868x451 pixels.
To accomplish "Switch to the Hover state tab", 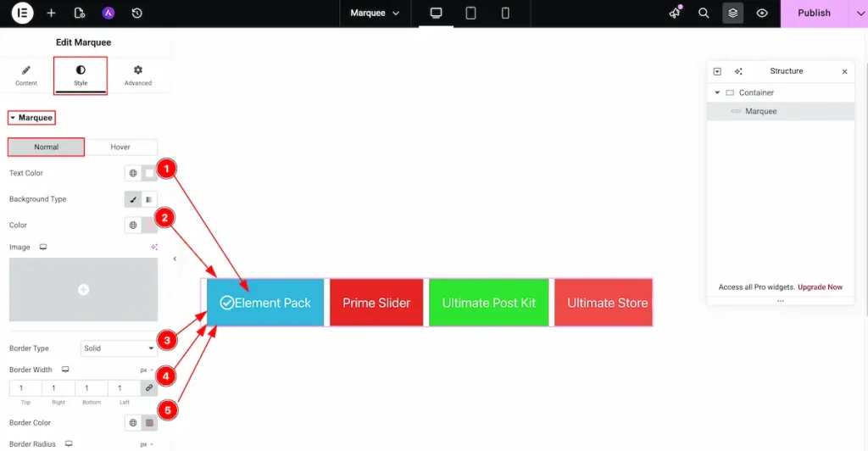I will click(x=120, y=148).
